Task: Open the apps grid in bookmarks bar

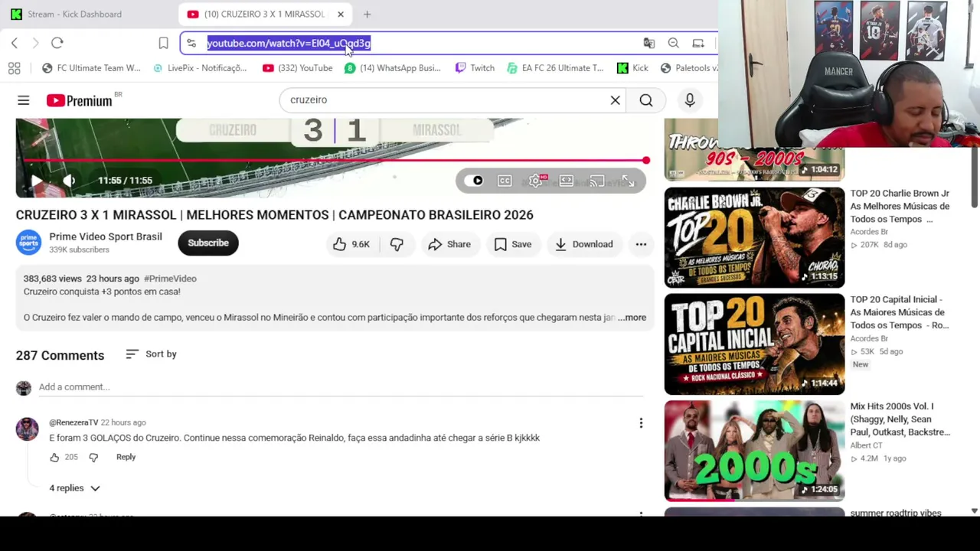Action: [x=15, y=68]
